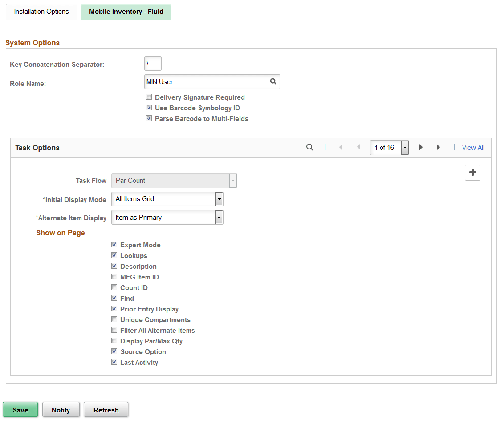Click the previous row arrow
This screenshot has height=424, width=504.
pos(358,147)
